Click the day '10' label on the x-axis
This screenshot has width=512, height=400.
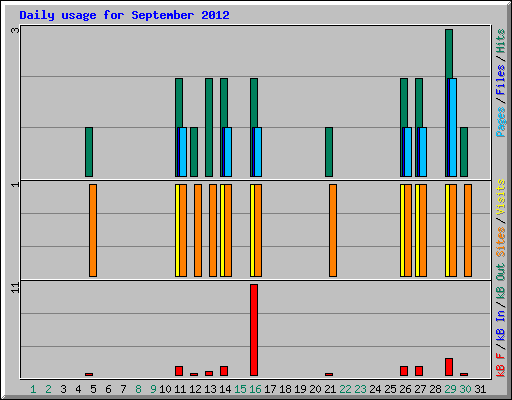pos(165,389)
